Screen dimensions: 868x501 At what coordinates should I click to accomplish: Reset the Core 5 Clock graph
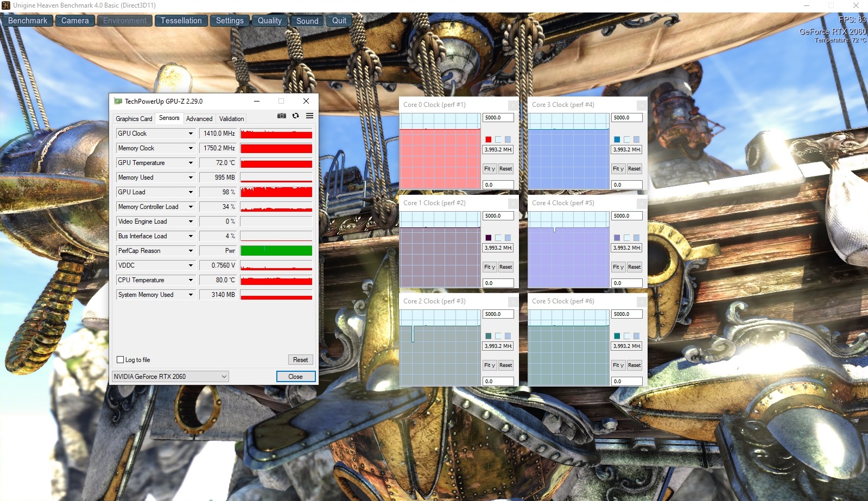pos(635,365)
